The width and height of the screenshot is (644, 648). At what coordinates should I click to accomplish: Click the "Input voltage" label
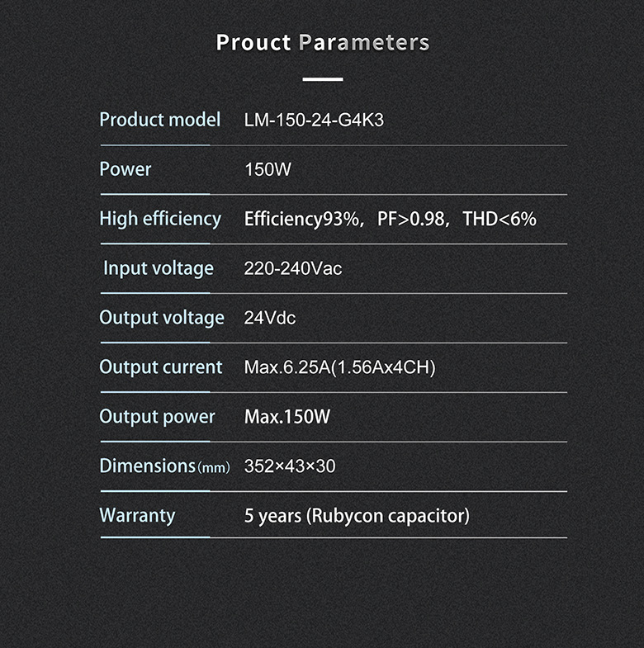click(159, 268)
